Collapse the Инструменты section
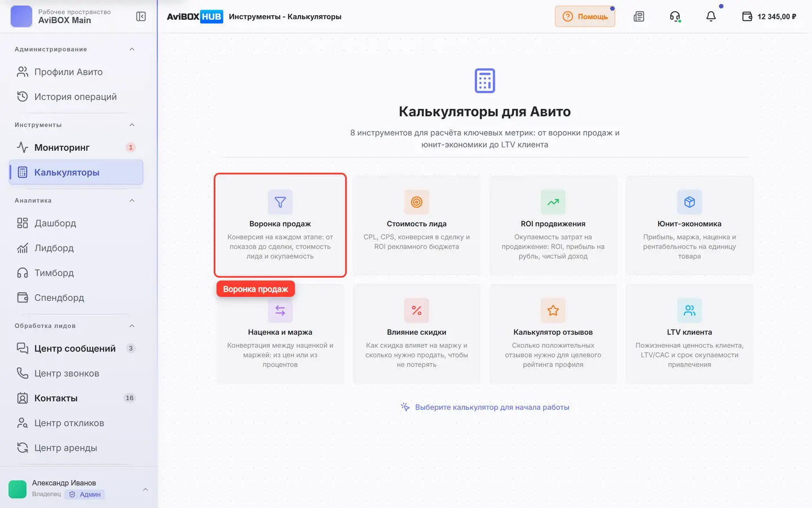Viewport: 812px width, 508px height. (132, 125)
